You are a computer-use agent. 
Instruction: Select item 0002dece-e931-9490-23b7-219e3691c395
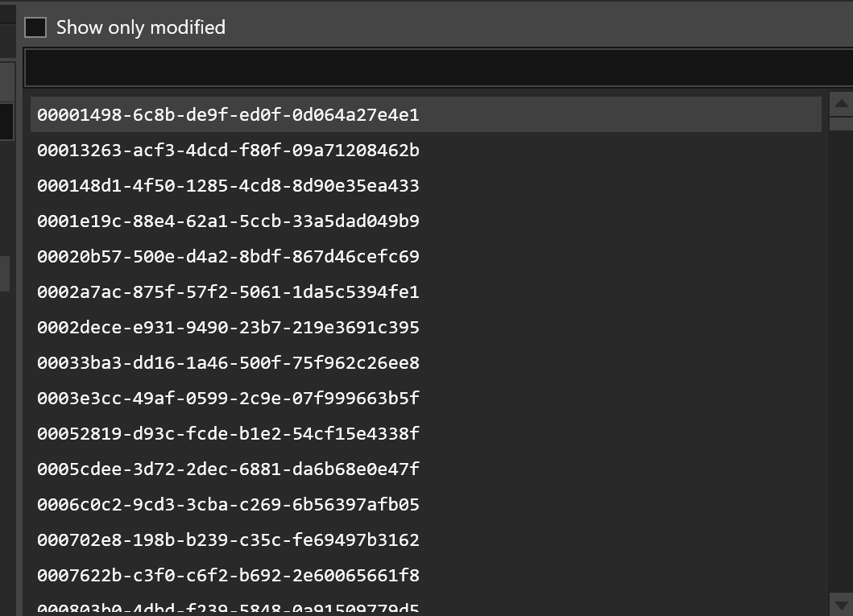[x=228, y=328]
